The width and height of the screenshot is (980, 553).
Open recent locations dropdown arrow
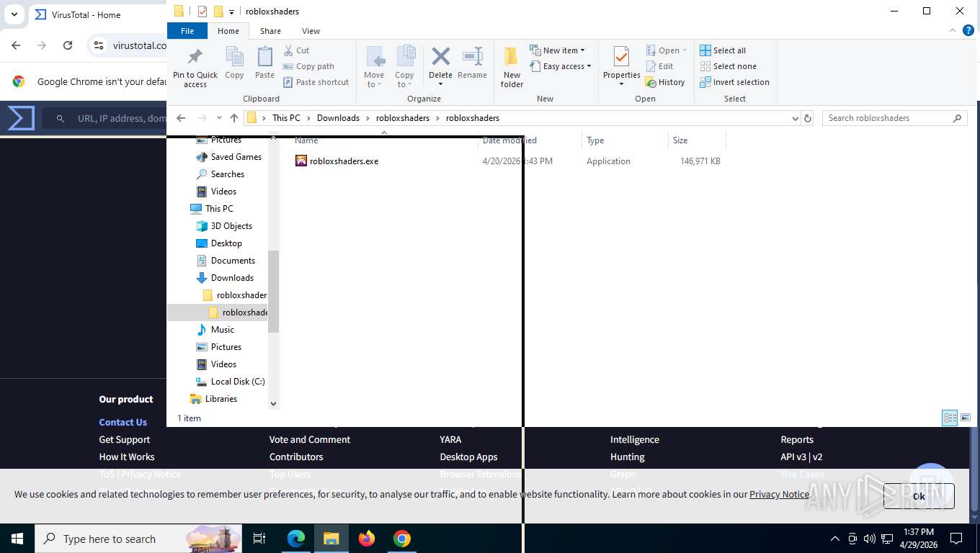tap(219, 118)
